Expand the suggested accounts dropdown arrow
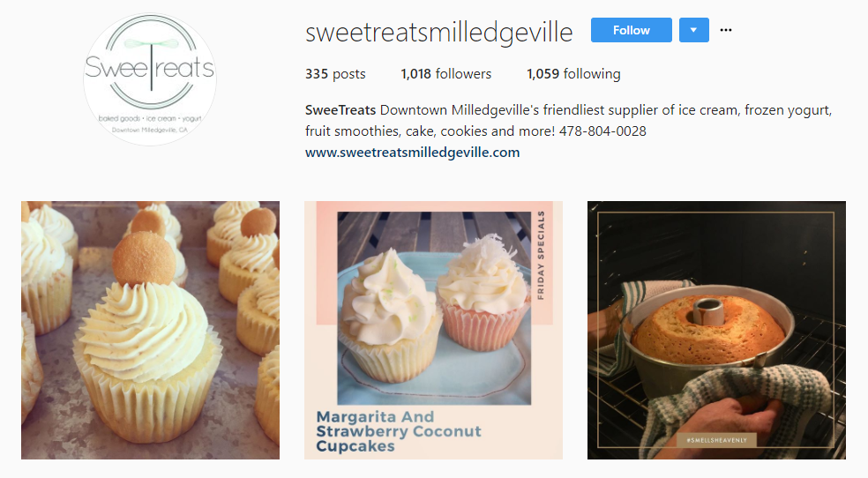Image resolution: width=868 pixels, height=478 pixels. pyautogui.click(x=693, y=30)
